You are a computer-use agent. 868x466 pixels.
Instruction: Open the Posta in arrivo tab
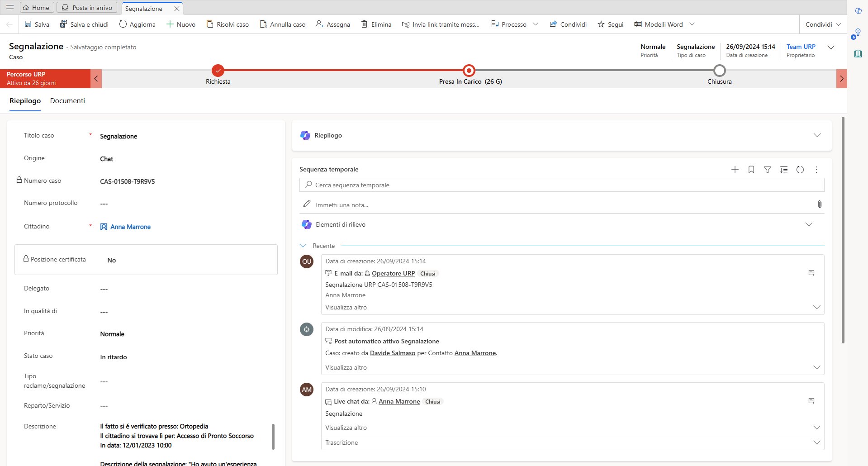(x=87, y=8)
